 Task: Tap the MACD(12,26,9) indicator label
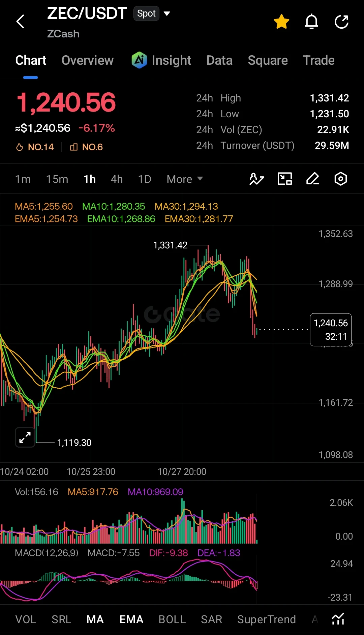pyautogui.click(x=47, y=553)
